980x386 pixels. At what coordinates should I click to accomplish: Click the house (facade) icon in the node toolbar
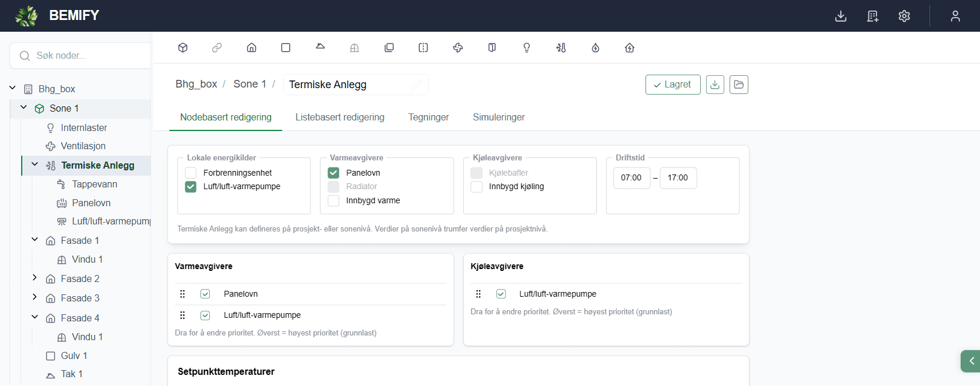pyautogui.click(x=252, y=48)
